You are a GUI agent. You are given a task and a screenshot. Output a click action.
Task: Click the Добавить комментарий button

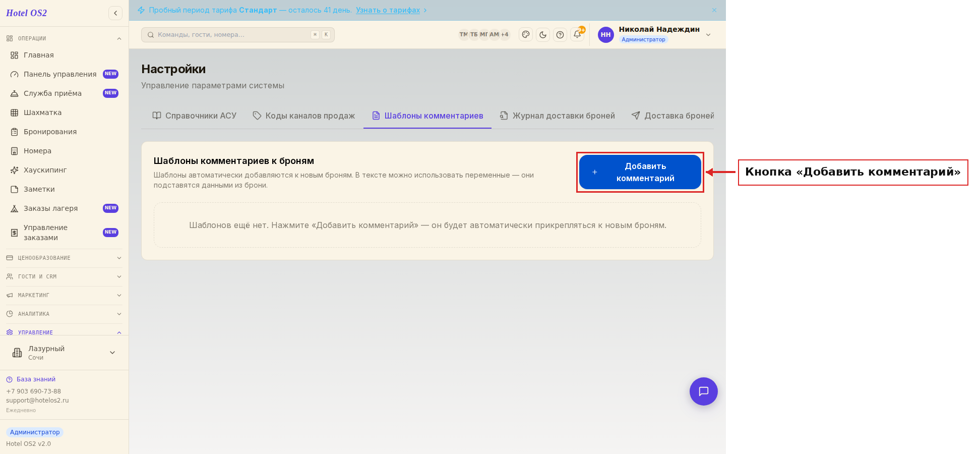(x=640, y=172)
